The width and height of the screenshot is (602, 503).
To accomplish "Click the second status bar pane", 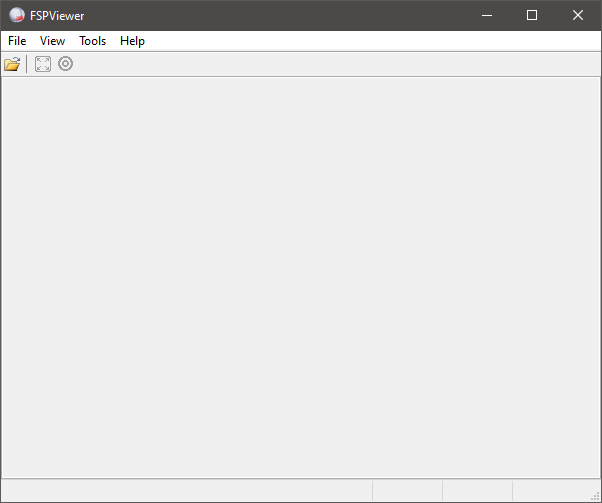I will pos(407,491).
